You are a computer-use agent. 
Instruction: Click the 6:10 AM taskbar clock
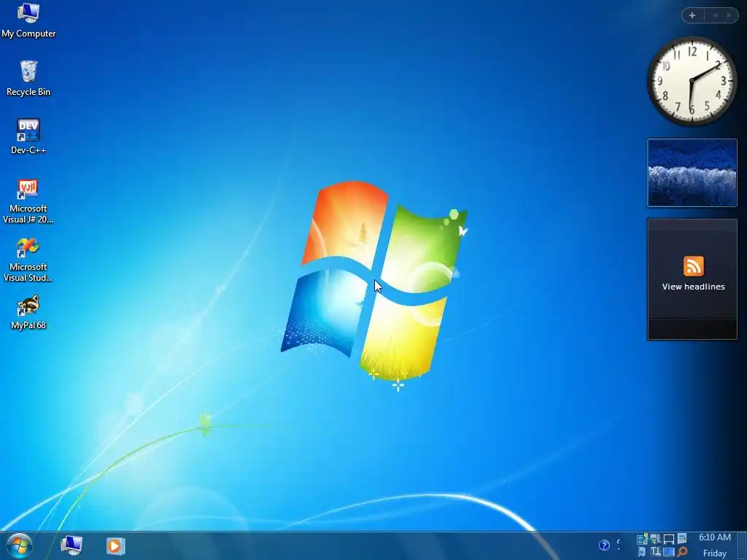coord(715,537)
